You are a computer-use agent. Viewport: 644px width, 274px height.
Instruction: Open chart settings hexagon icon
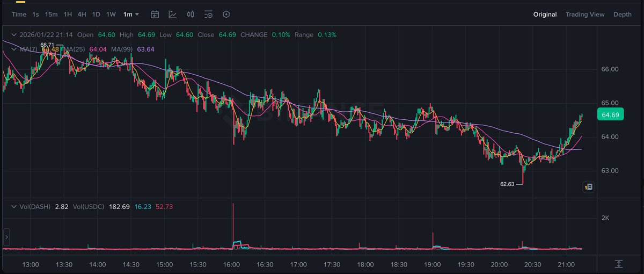[226, 15]
